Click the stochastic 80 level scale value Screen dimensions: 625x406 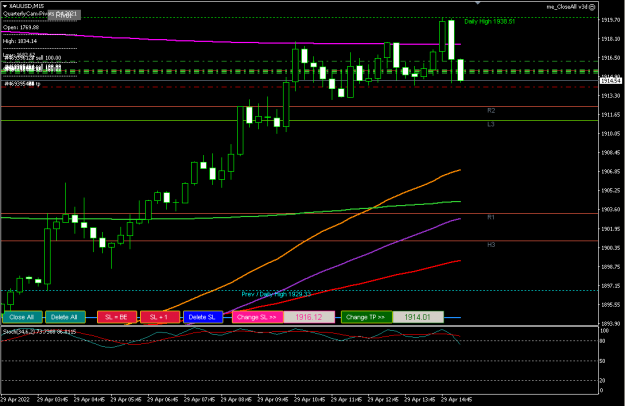tap(602, 341)
